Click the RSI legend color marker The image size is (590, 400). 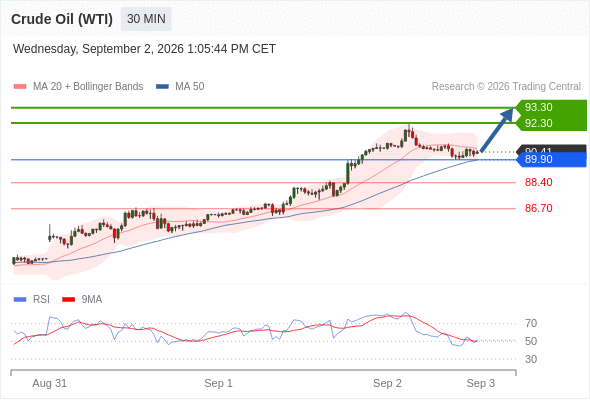tap(20, 300)
